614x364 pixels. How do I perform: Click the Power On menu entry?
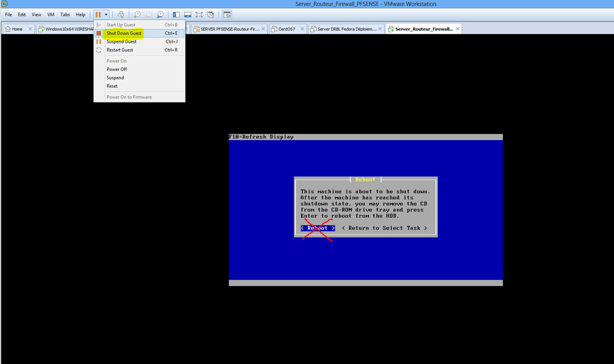[x=139, y=61]
